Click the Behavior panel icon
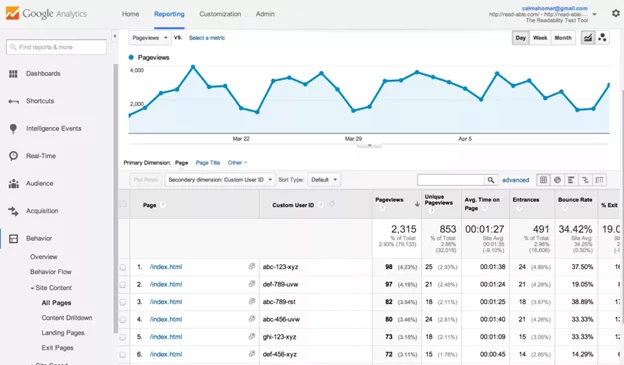The height and width of the screenshot is (365, 624). pos(13,238)
